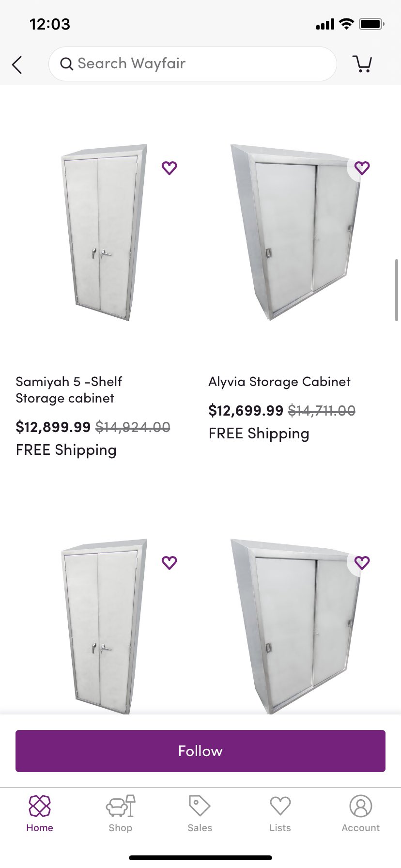Image resolution: width=401 pixels, height=868 pixels.
Task: Favorite the Samiyah 5-Shelf cabinet
Action: click(x=169, y=168)
